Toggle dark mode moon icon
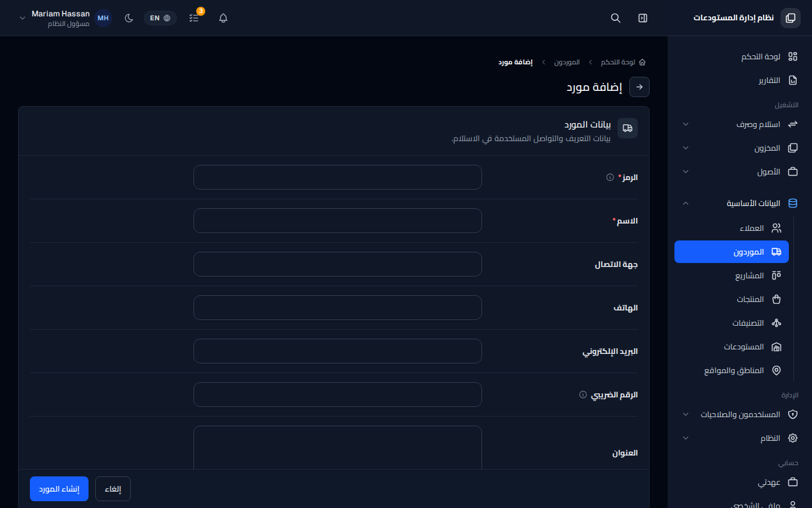This screenshot has width=812, height=508. 129,18
